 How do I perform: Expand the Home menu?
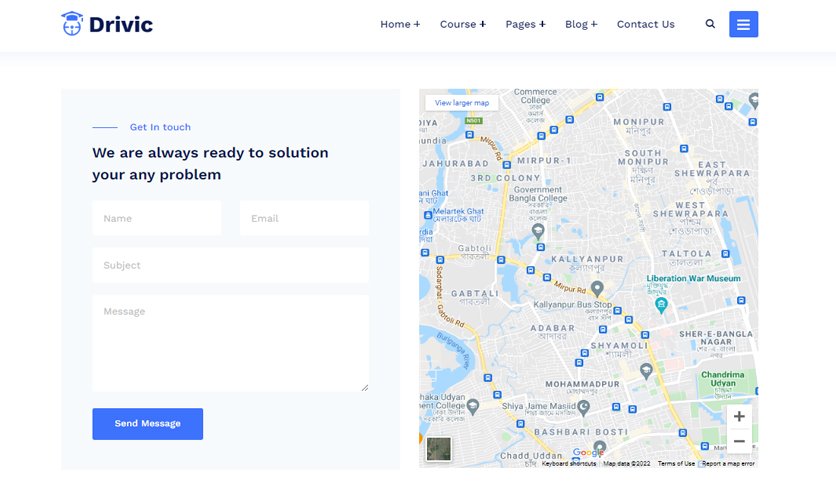pyautogui.click(x=400, y=24)
